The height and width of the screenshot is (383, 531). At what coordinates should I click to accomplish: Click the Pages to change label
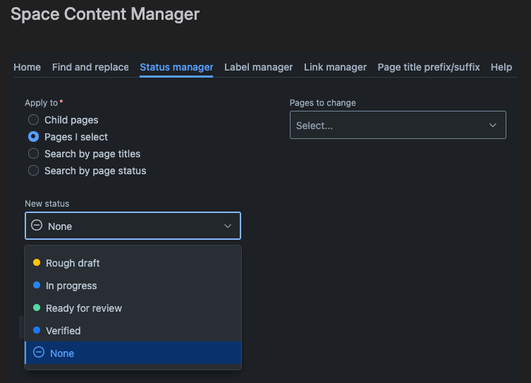(322, 103)
